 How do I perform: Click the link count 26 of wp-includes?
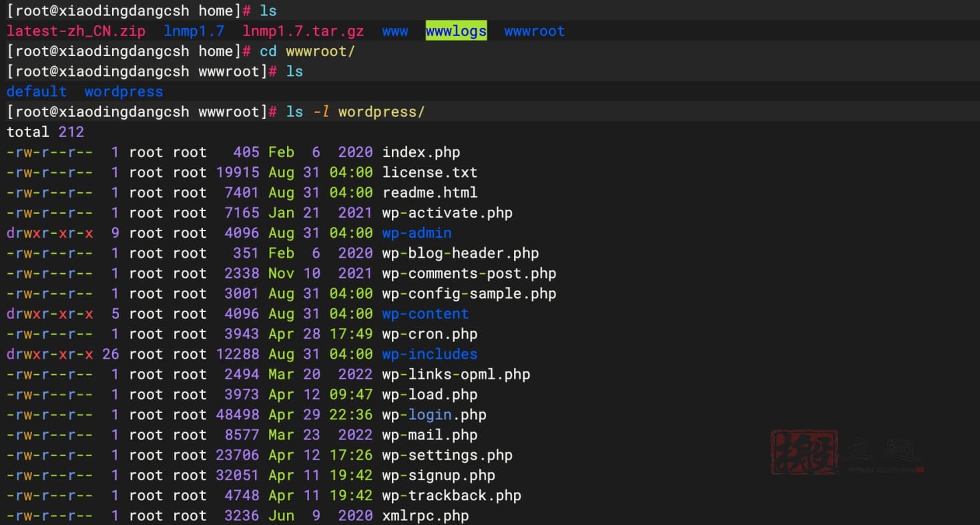pos(111,354)
